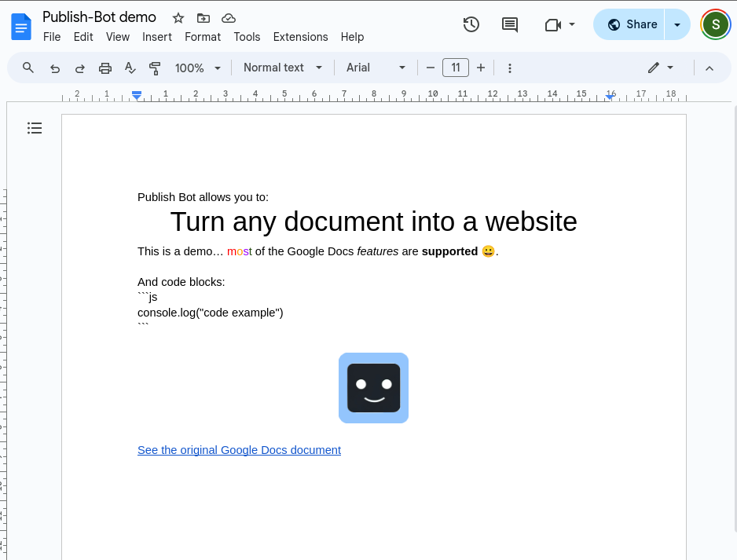The width and height of the screenshot is (737, 560).
Task: Open the account avatar S
Action: coord(715,24)
